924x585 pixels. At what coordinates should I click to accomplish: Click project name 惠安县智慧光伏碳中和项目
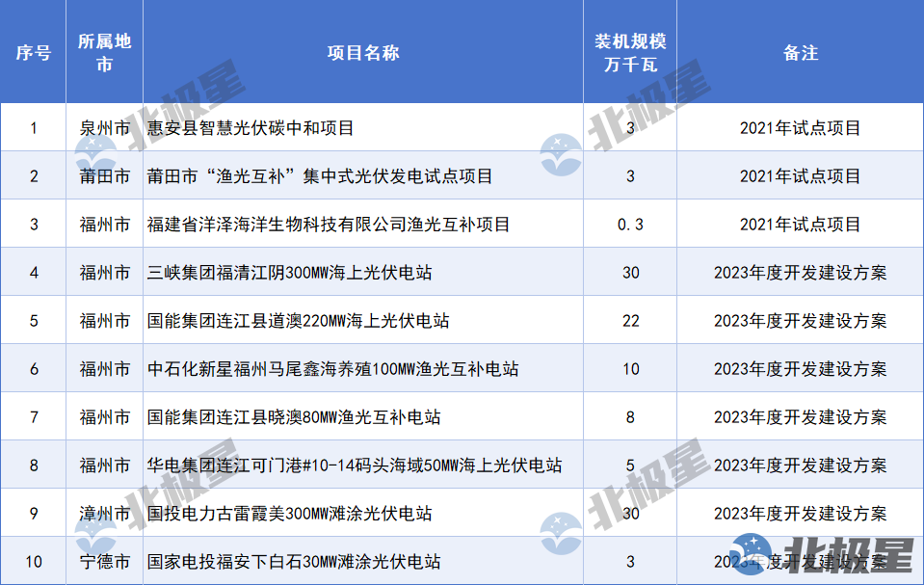[251, 127]
